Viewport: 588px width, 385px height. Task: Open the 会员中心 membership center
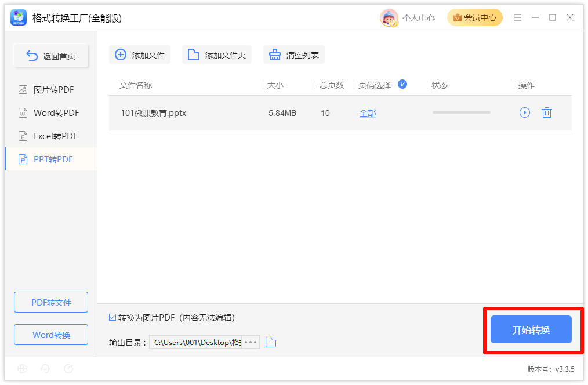[x=474, y=17]
